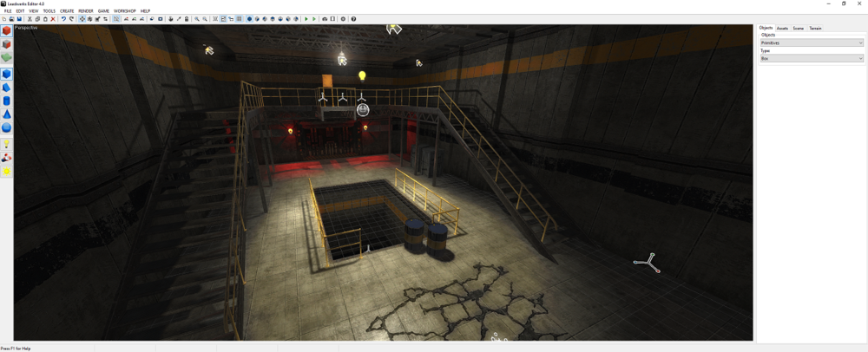The image size is (868, 352).
Task: Select the blue Wedge primitive tool
Action: [x=7, y=88]
